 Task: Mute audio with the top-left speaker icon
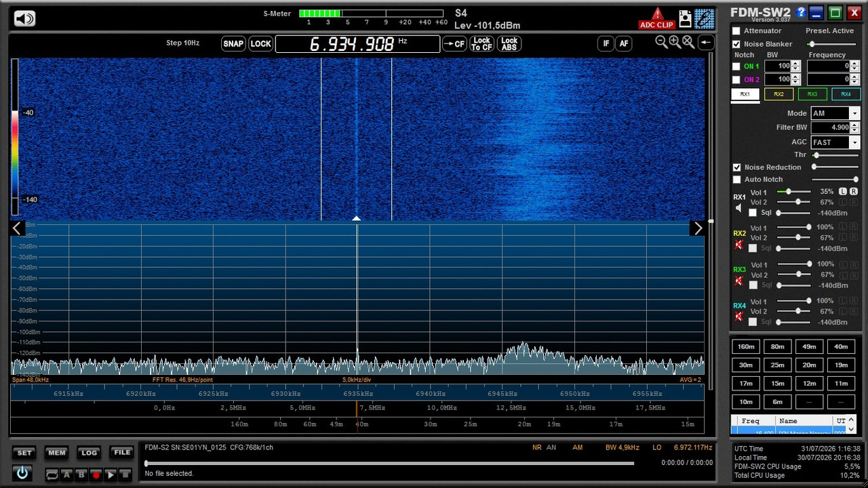tap(24, 18)
